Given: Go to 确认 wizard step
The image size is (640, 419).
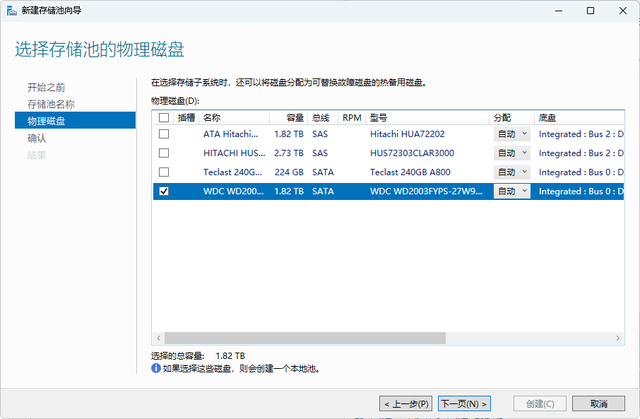Looking at the screenshot, I should click(37, 138).
